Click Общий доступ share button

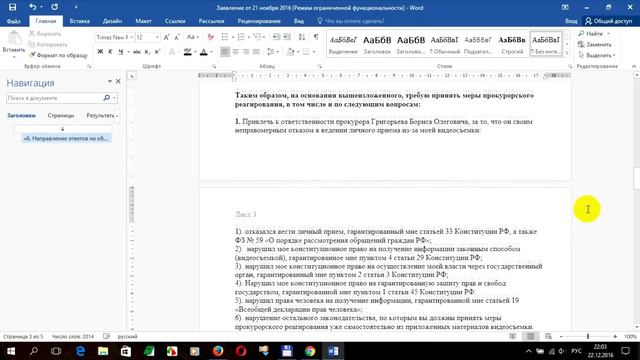pos(608,21)
